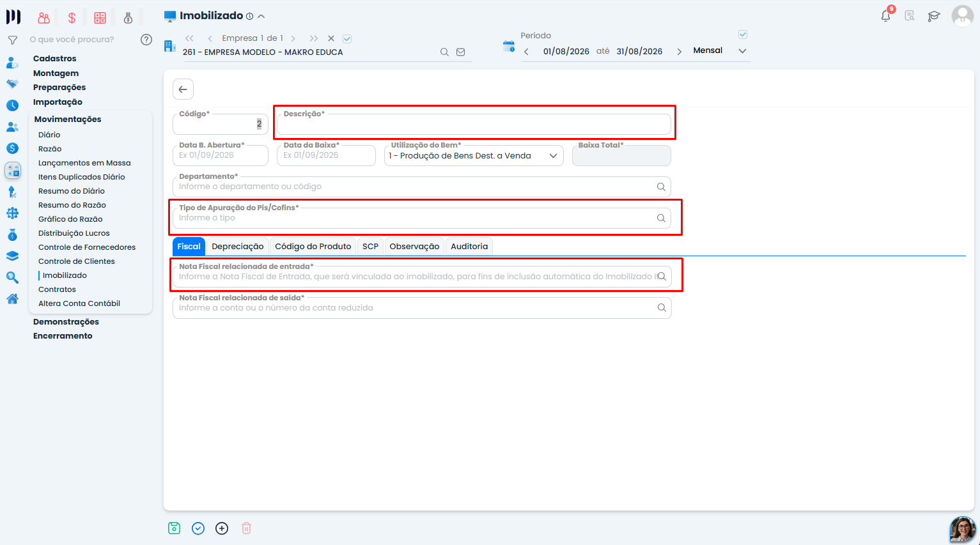Click the green save icon
980x545 pixels.
pyautogui.click(x=174, y=528)
